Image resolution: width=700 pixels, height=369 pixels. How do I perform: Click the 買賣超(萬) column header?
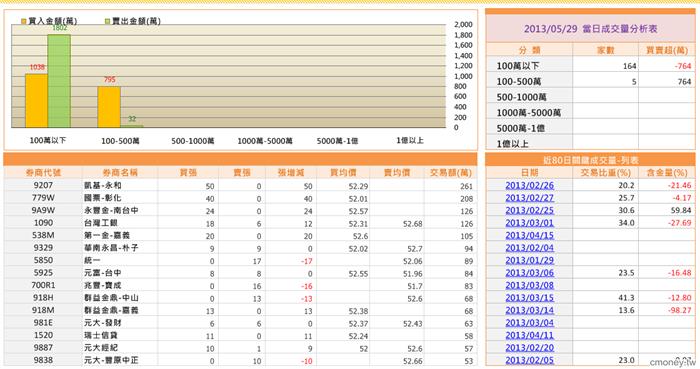(x=667, y=50)
